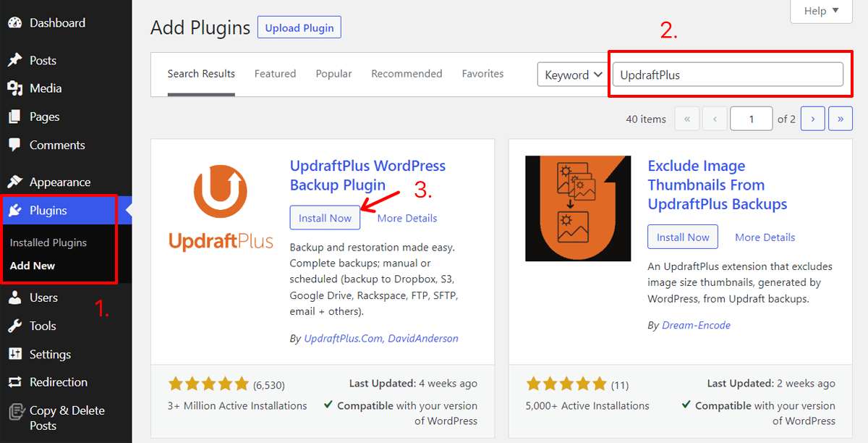Install the UpdraftPlus WordPress Backup Plugin
Viewport: 868px width, 443px height.
[325, 218]
